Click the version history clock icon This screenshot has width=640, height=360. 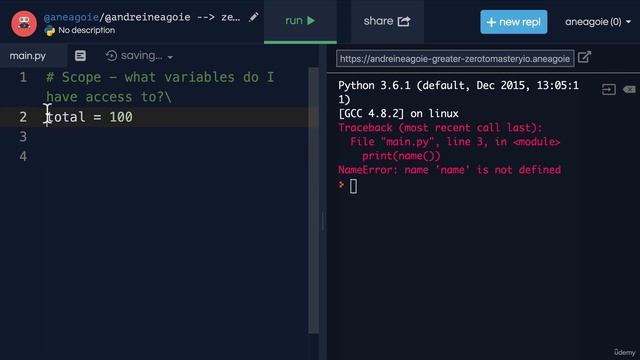(111, 56)
